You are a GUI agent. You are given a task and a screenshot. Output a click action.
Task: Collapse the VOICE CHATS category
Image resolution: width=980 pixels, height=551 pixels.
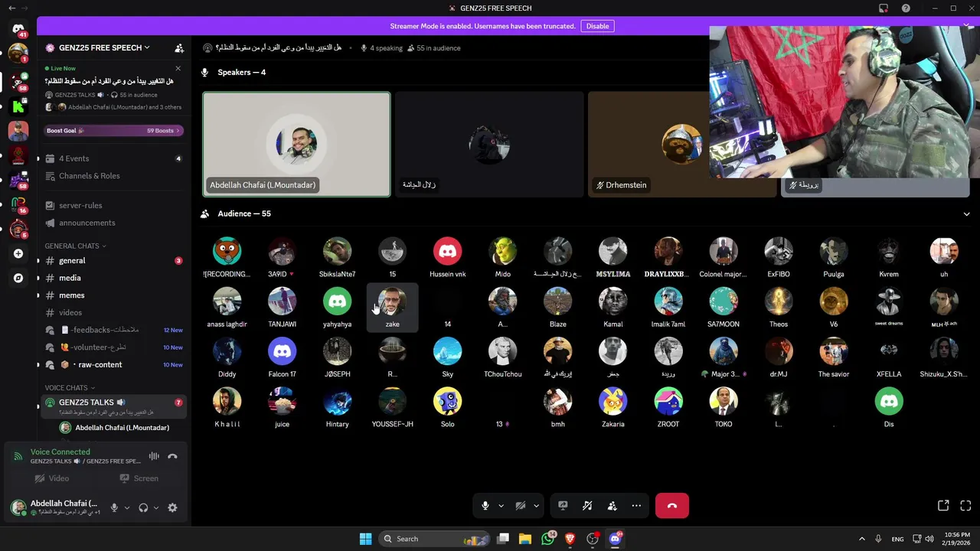point(70,388)
